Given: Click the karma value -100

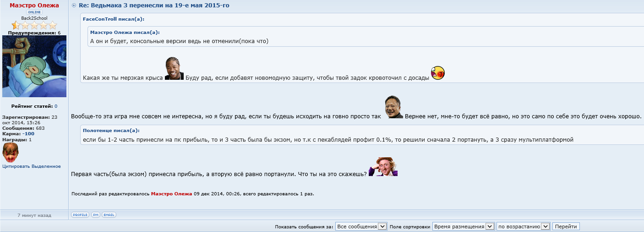Looking at the screenshot, I should pos(28,134).
